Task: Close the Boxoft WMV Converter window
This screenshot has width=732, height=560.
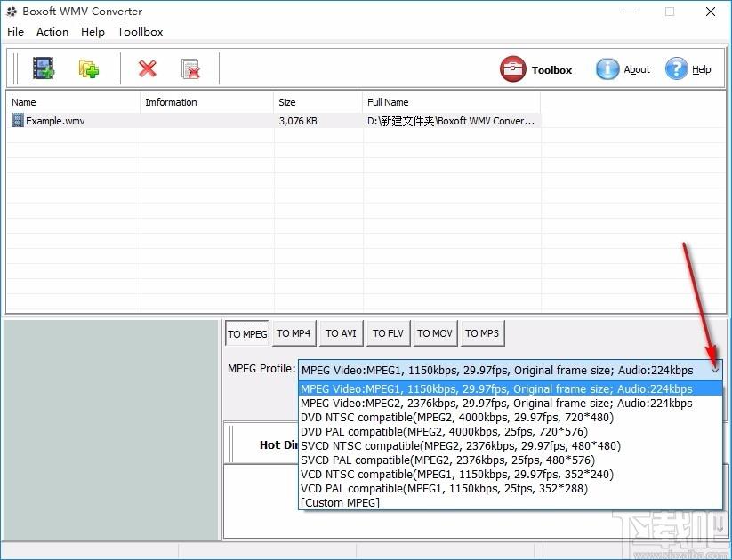Action: (x=711, y=12)
